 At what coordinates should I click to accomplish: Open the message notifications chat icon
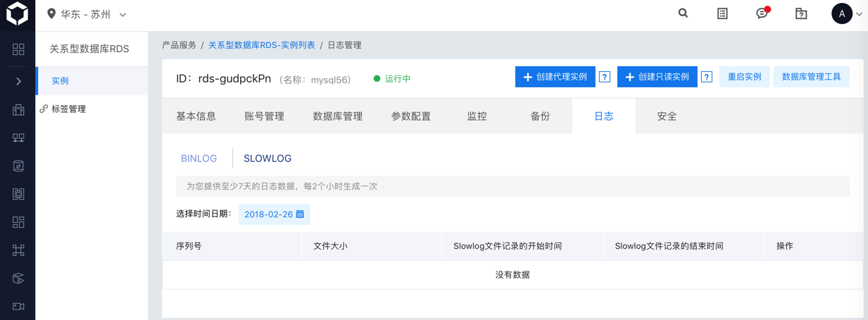(x=762, y=13)
